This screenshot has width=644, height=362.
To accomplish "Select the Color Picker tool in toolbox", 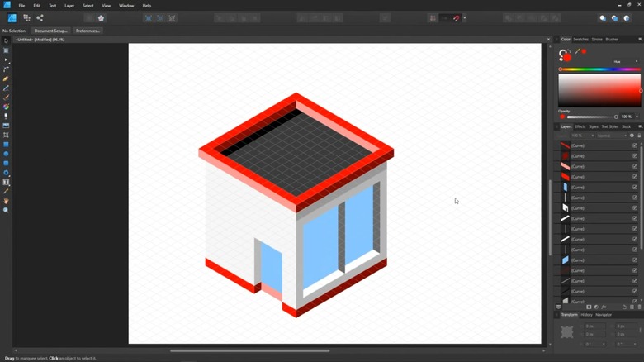I will click(6, 191).
